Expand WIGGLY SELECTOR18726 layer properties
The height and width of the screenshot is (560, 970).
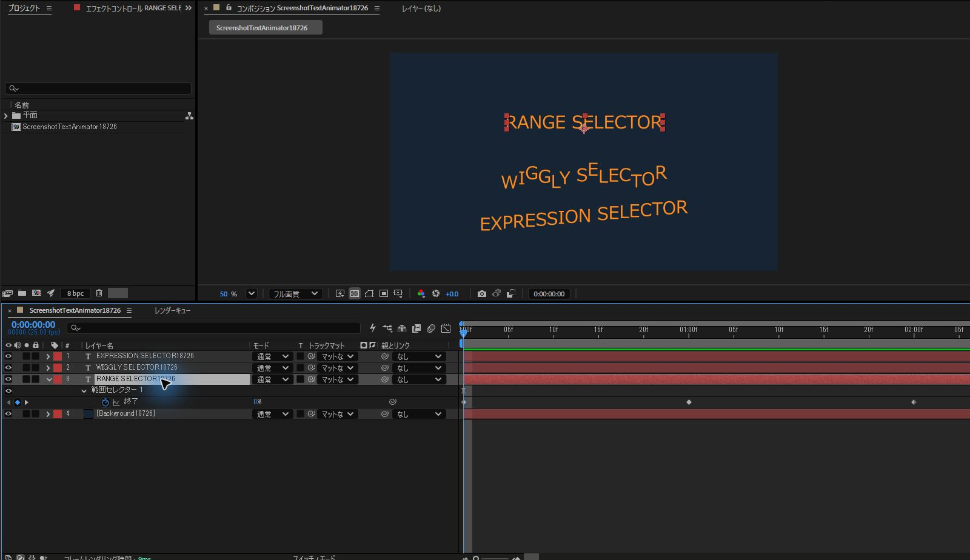(48, 368)
